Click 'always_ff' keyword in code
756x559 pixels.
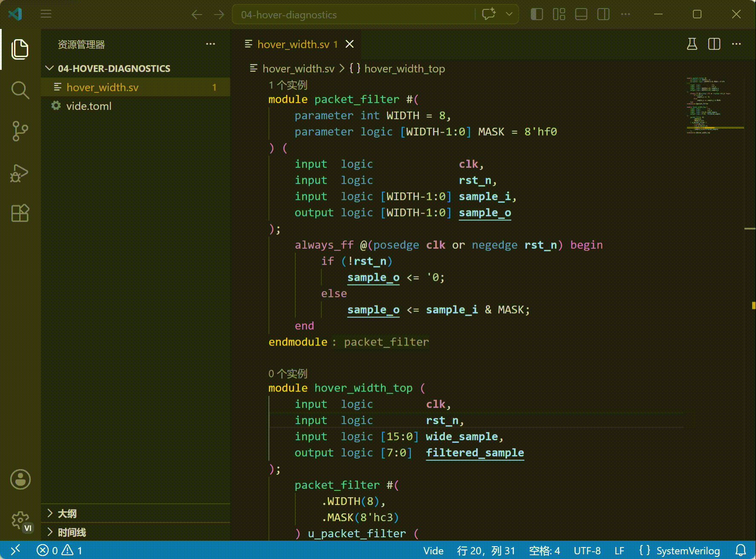click(324, 245)
